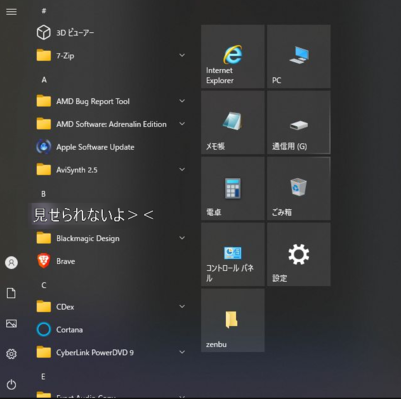Open the zenbu folder tile
This screenshot has width=401, height=399.
(x=233, y=320)
